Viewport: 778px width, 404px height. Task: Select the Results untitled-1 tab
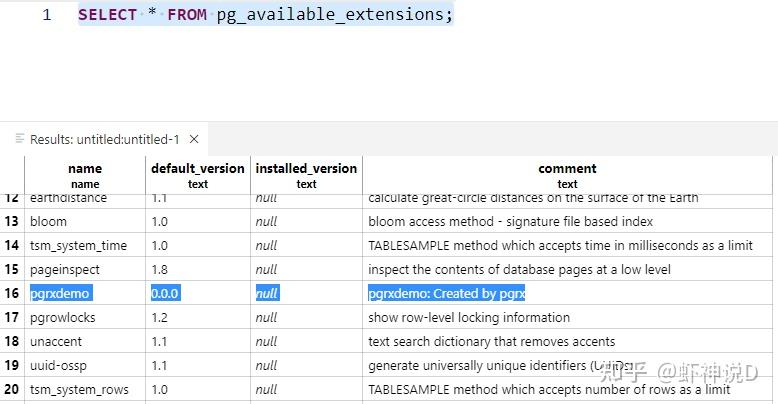[x=104, y=140]
